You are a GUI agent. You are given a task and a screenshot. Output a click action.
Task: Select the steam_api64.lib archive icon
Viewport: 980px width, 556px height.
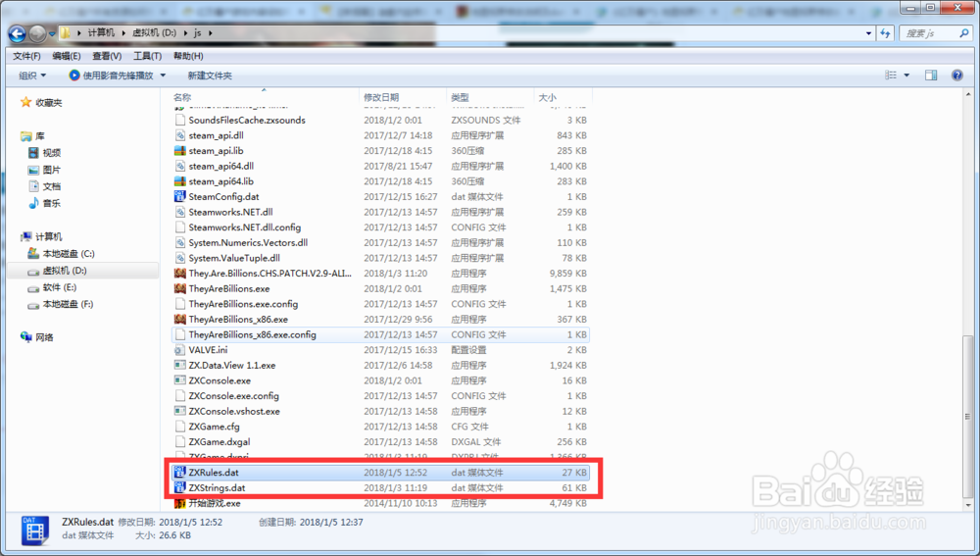(180, 181)
